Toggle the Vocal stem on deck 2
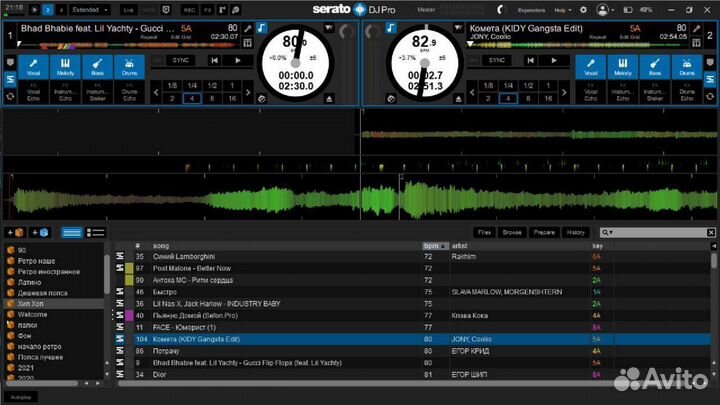Screen dimensions: 720x405 click(x=591, y=67)
